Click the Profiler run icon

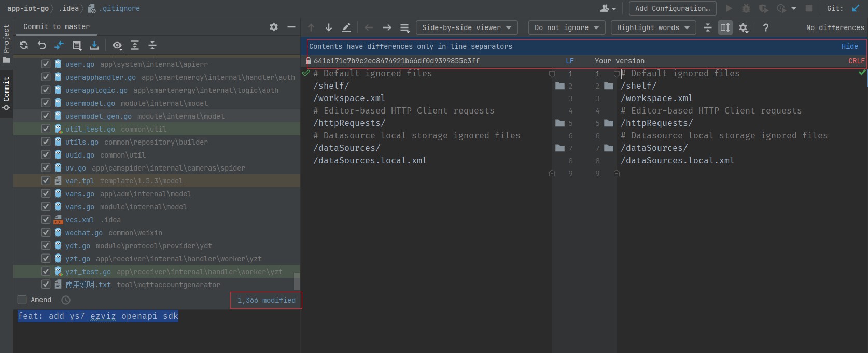(781, 8)
